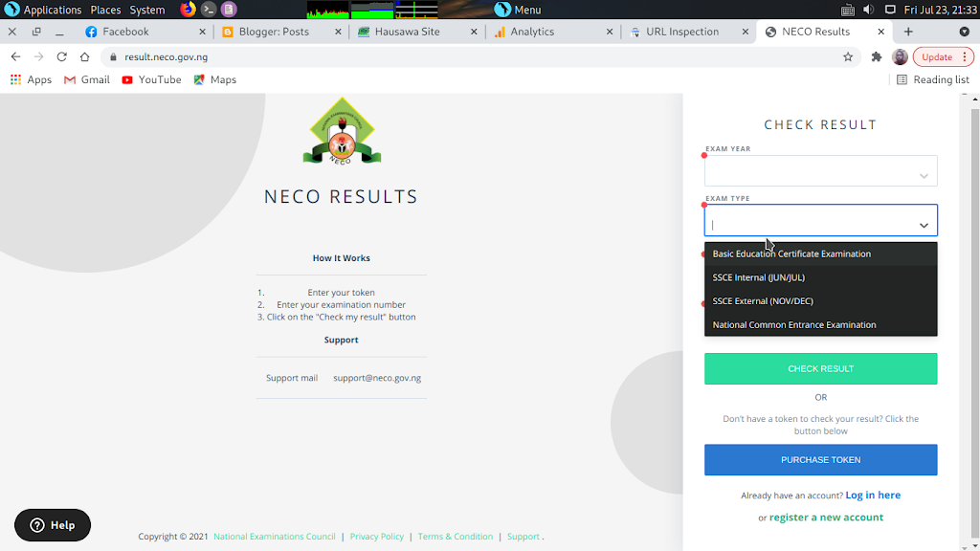Click the Chrome three-dot menu icon
Screen dimensions: 980x551
click(965, 56)
